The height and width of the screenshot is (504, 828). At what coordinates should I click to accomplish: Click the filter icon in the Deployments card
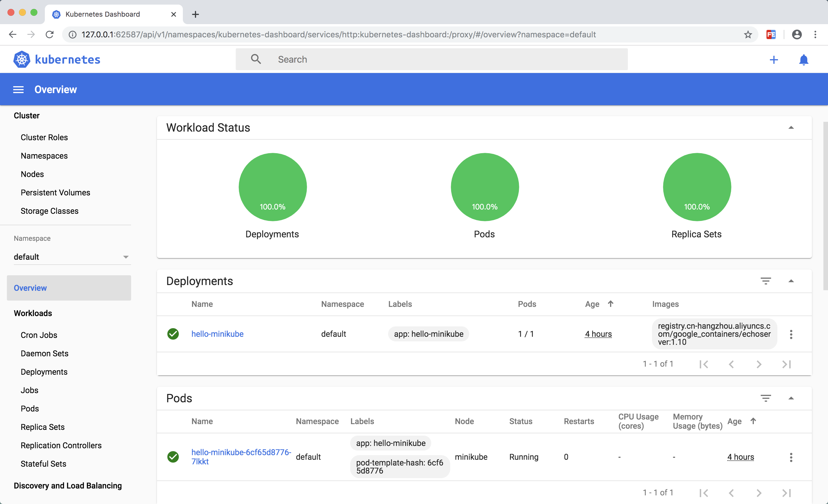766,281
